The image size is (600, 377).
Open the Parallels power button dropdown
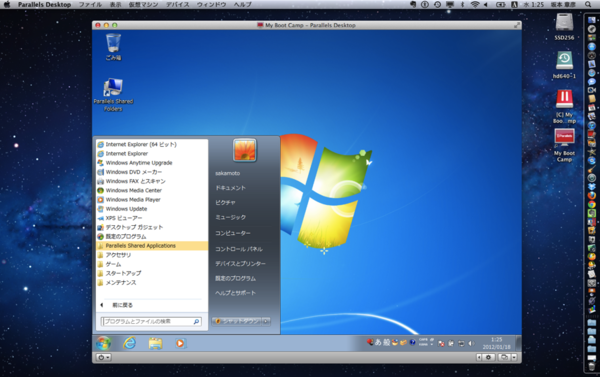pos(103,357)
